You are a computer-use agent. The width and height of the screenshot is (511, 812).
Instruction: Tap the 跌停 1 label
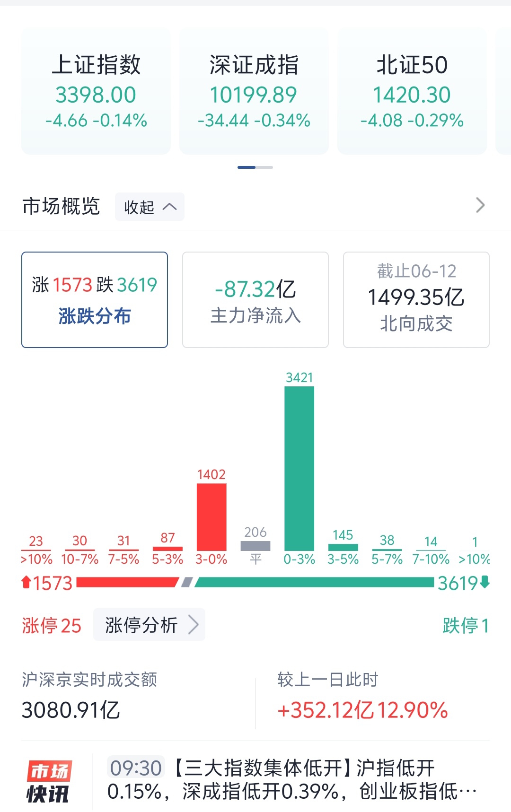point(465,626)
